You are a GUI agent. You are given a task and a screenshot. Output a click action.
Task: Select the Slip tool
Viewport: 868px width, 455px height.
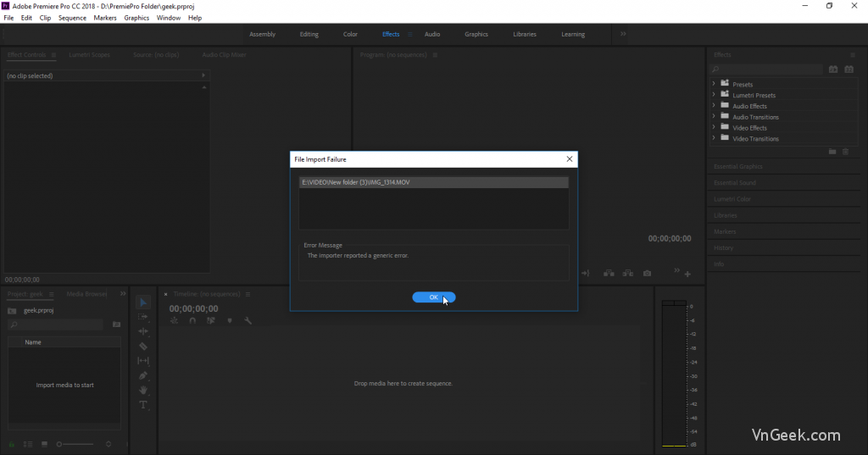point(142,360)
